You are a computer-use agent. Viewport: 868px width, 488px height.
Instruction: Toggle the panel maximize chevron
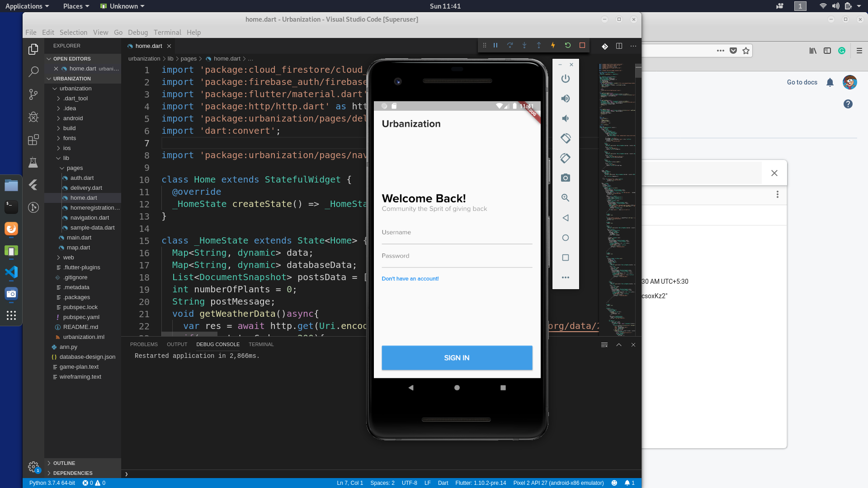pos(619,345)
